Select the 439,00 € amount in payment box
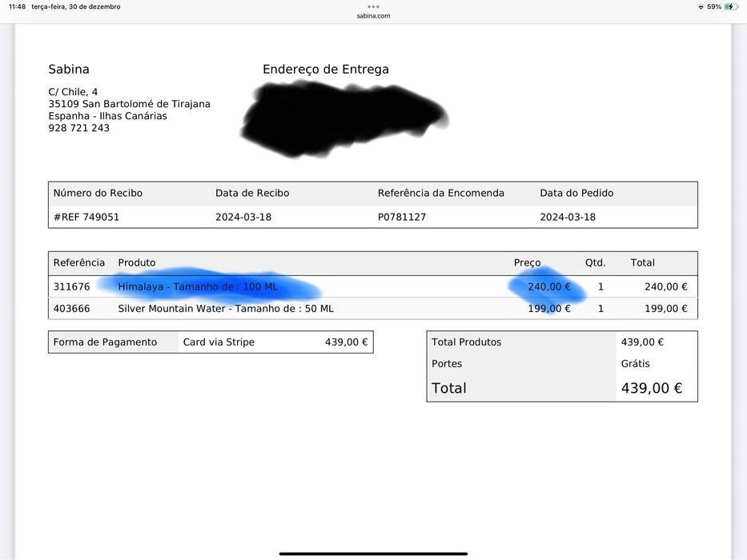The image size is (747, 560). click(347, 342)
